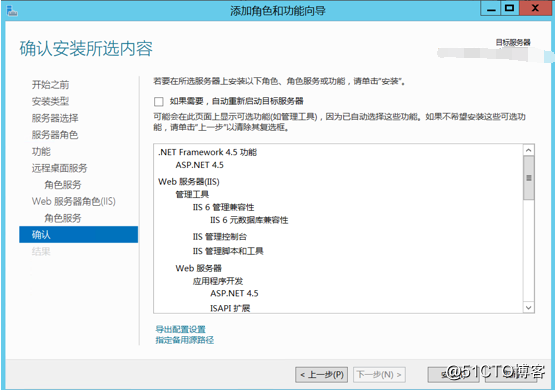This screenshot has width=555, height=390.
Task: Select IIS 管理脚本和工具 row
Action: (228, 251)
